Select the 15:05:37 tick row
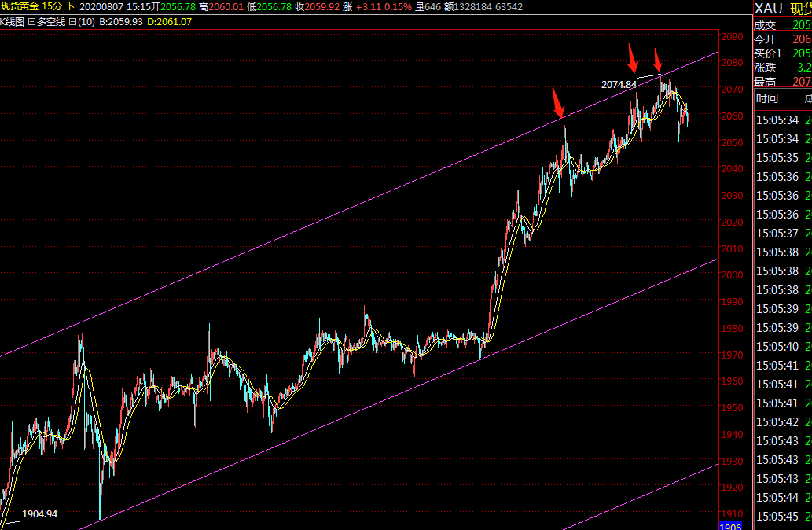The width and height of the screenshot is (812, 530). 782,233
